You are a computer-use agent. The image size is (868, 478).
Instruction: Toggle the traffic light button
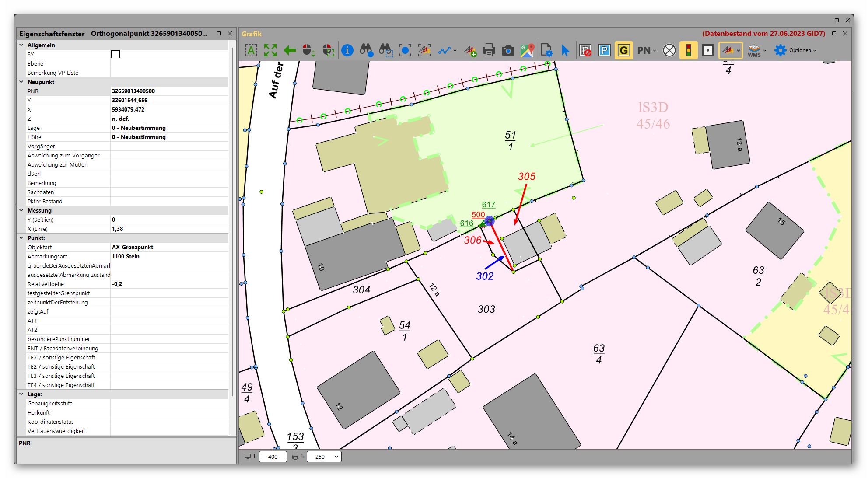688,50
